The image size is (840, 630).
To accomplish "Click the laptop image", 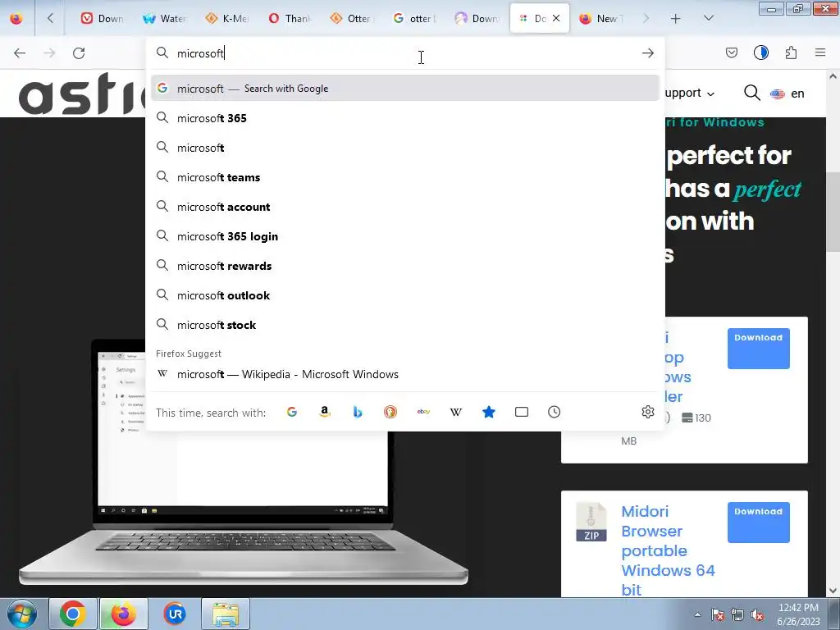I will (x=244, y=461).
